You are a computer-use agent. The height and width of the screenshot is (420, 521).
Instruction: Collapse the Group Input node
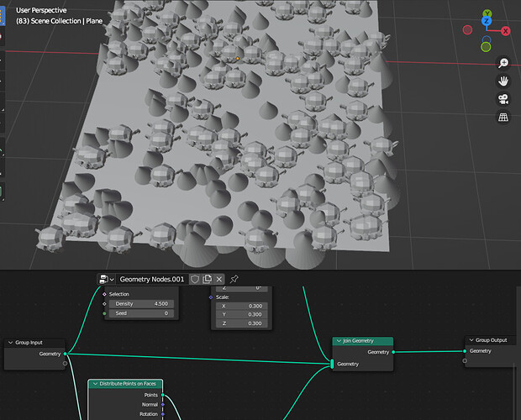click(10, 343)
